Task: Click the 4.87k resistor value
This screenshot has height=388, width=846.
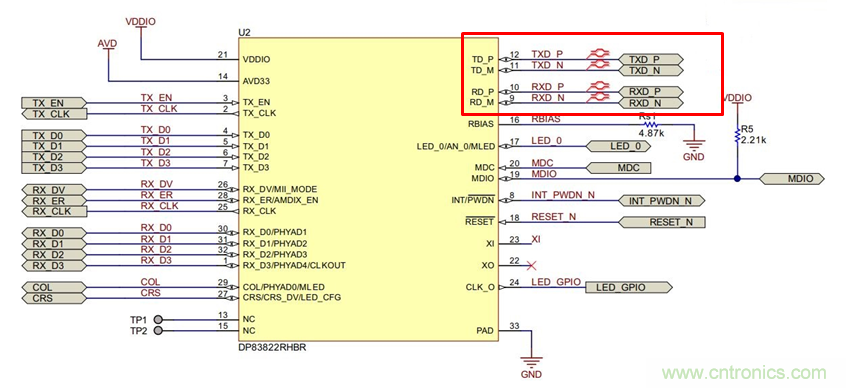Action: coord(651,132)
